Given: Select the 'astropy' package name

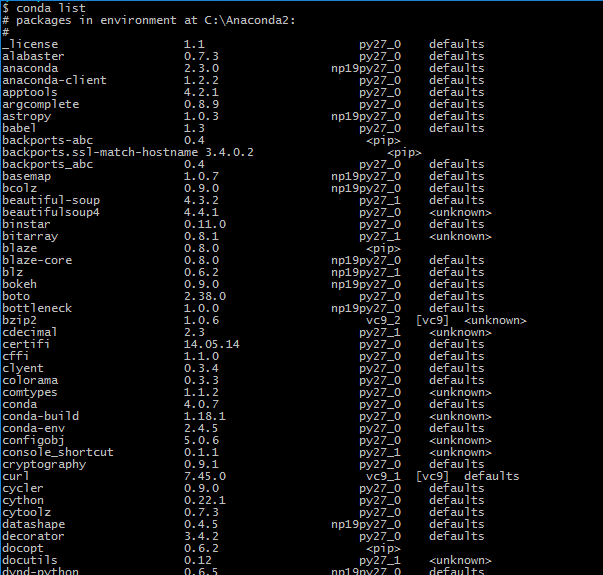Looking at the screenshot, I should [x=27, y=116].
